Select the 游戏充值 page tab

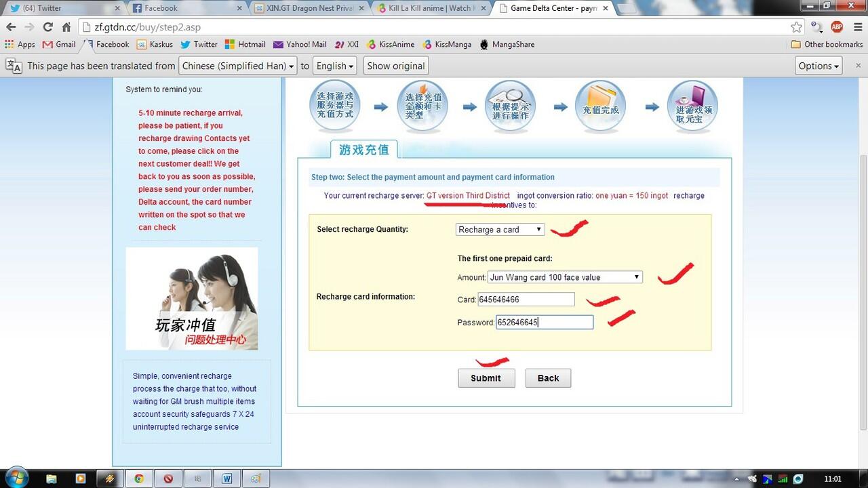(x=364, y=149)
